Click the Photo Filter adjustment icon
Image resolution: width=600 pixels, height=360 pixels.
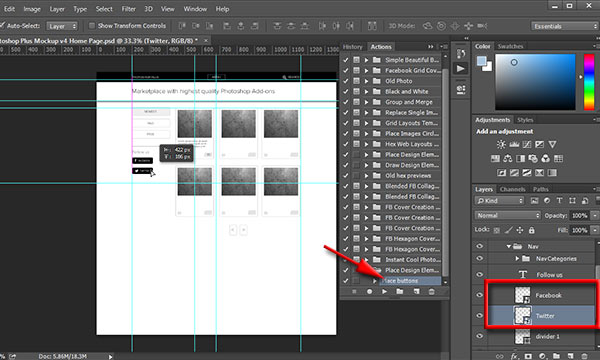click(x=533, y=158)
